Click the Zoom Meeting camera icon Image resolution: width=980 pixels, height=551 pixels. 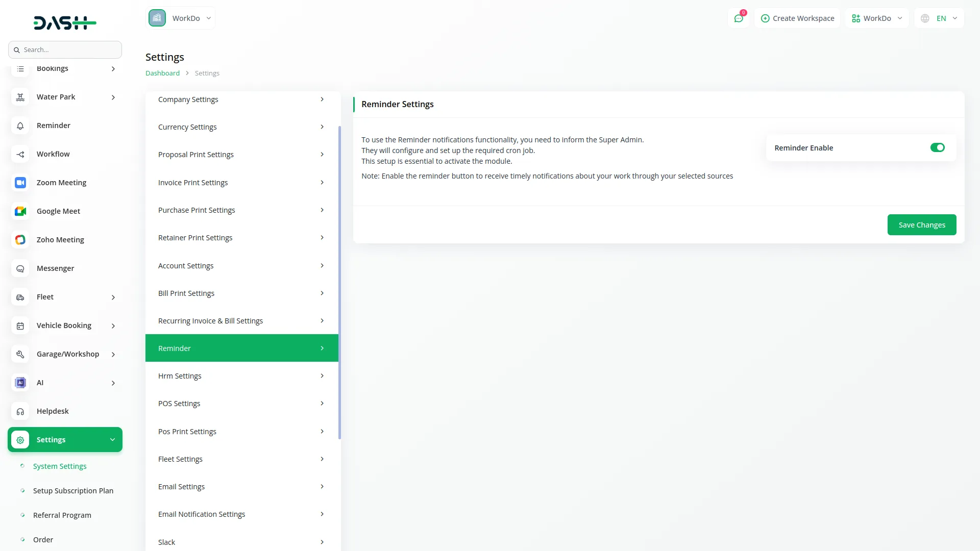point(20,183)
